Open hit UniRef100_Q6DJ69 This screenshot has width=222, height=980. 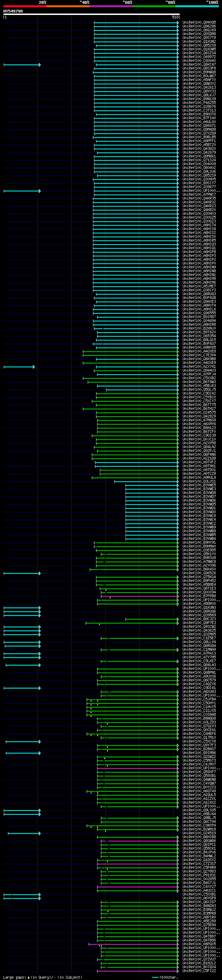pos(199,30)
